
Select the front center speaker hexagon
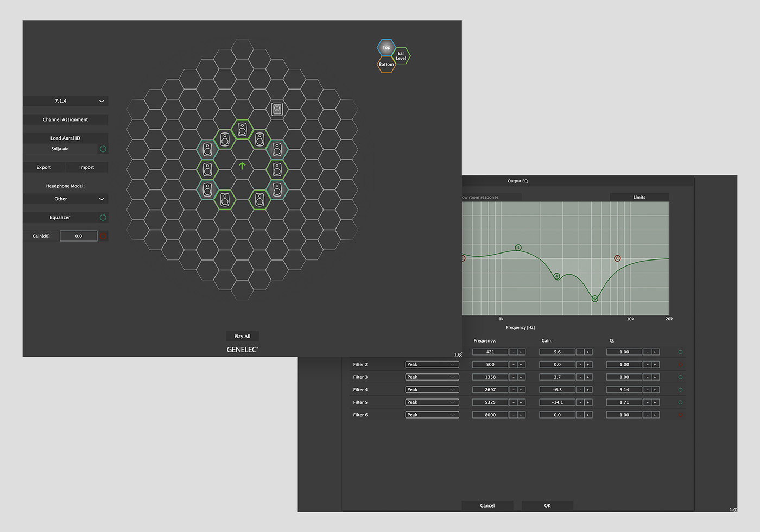point(242,130)
